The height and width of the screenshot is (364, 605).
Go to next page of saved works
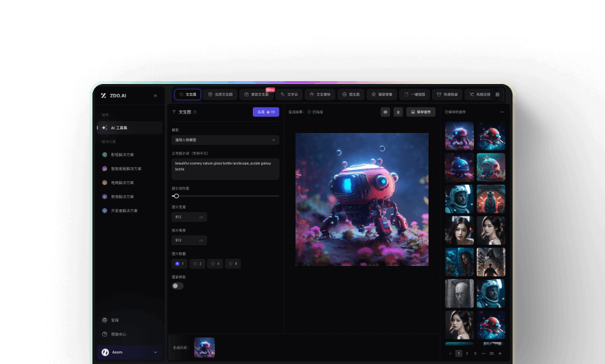click(x=499, y=353)
